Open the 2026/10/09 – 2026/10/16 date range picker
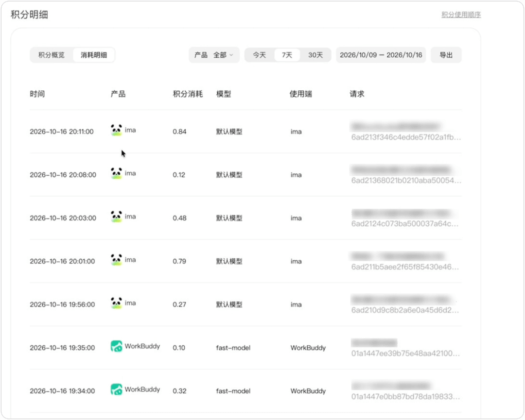Screen dimensions: 525x420 (381, 55)
